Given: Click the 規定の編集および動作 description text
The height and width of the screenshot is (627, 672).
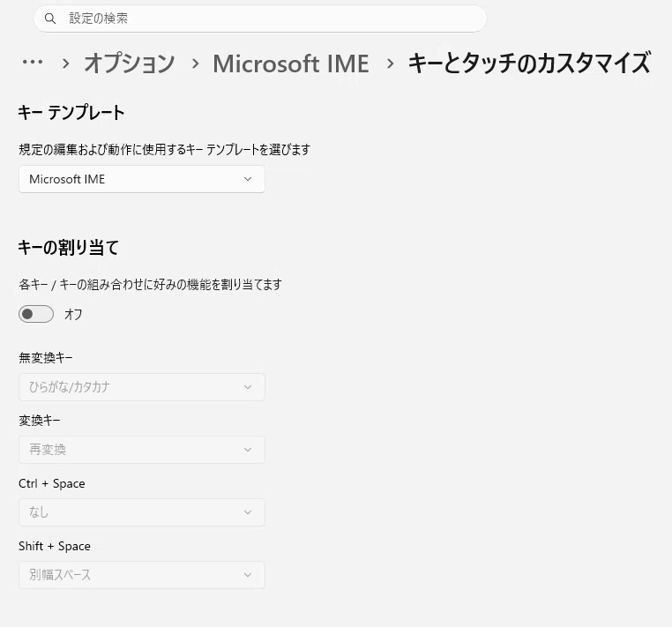Looking at the screenshot, I should click(x=165, y=150).
